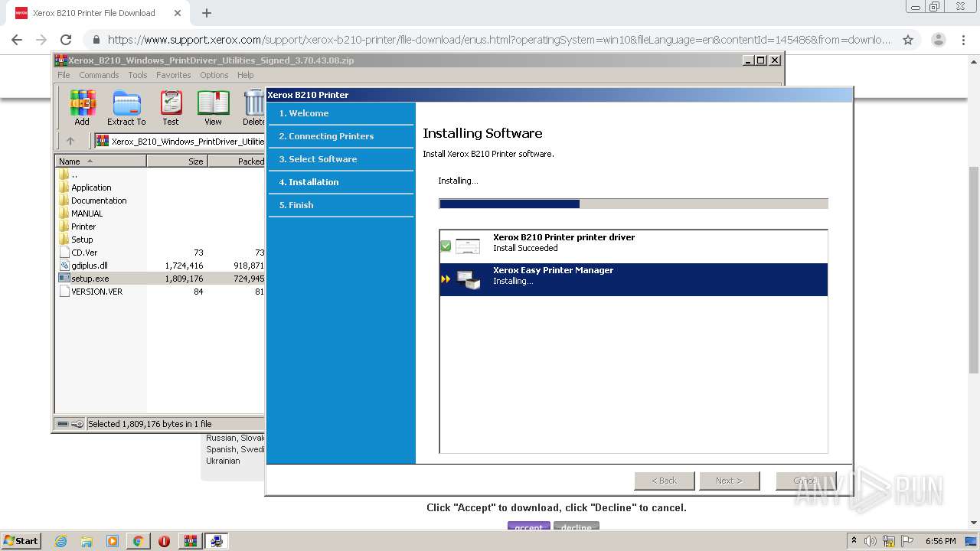Sort WinRAR files by Size column

(177, 161)
